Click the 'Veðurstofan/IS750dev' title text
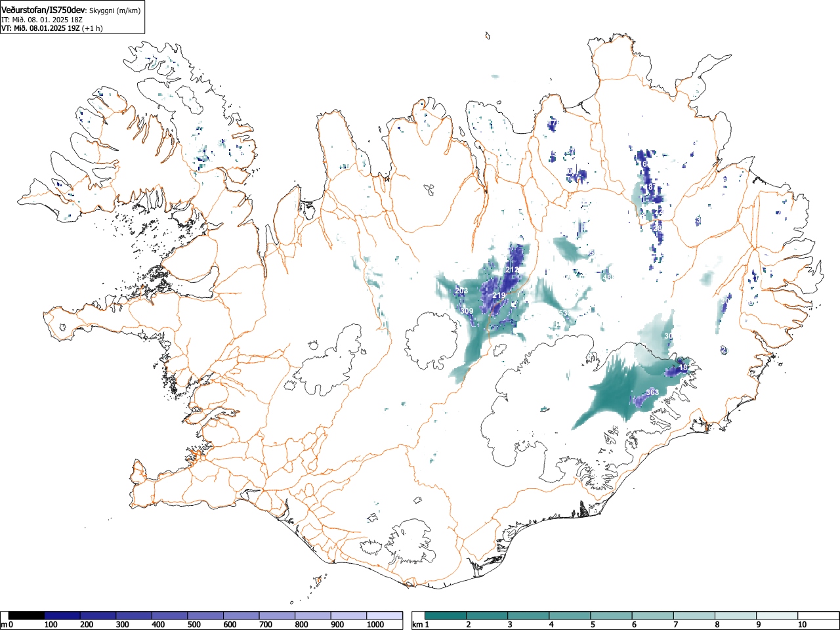 [x=43, y=10]
